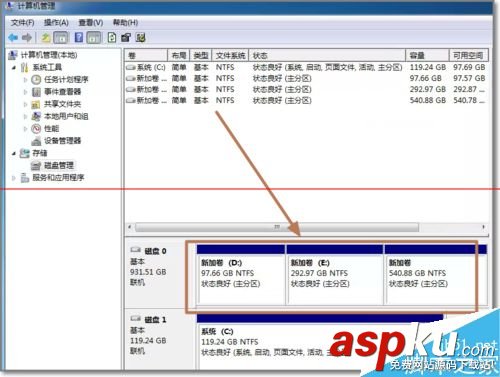Screen dimensions: 500x377
Task: Click the 97.69 GB free space cell
Action: [x=469, y=67]
